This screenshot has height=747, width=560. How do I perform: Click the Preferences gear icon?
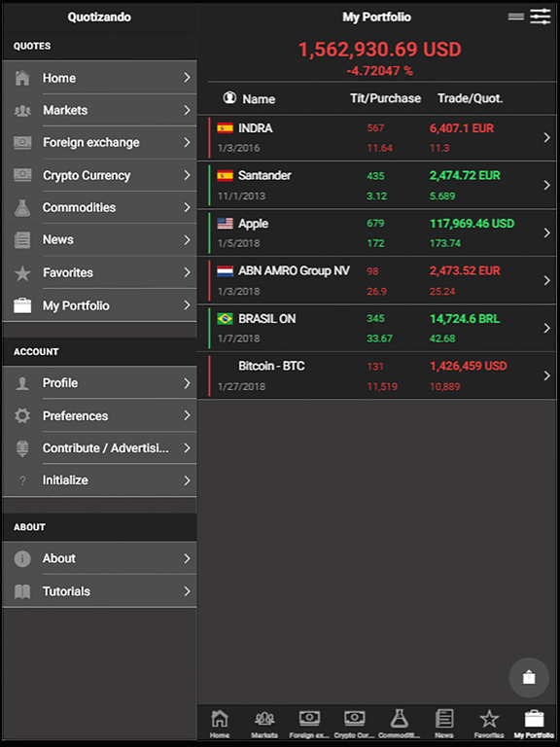(x=22, y=415)
